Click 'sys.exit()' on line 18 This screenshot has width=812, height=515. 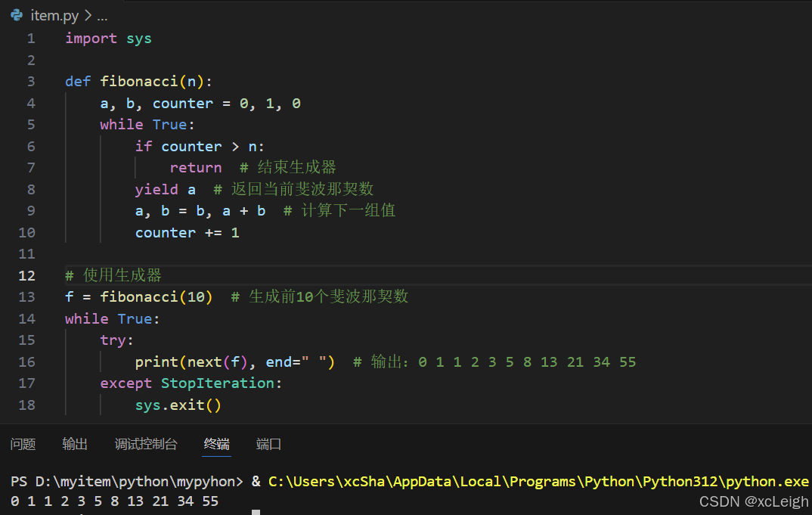[x=178, y=405]
